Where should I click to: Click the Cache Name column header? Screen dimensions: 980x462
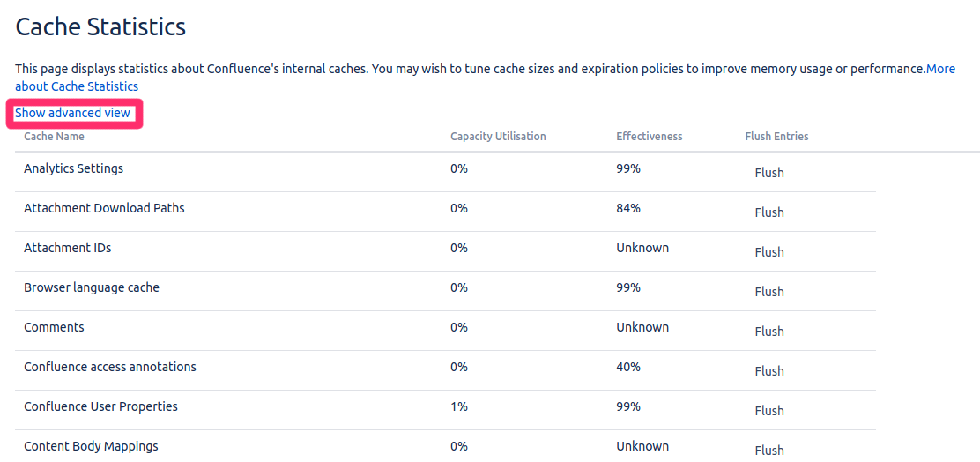pos(54,137)
